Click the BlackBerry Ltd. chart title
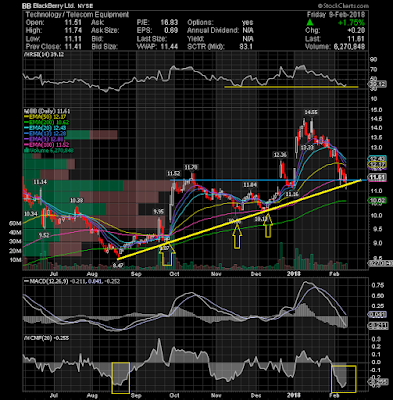The height and width of the screenshot is (400, 393). click(x=54, y=6)
